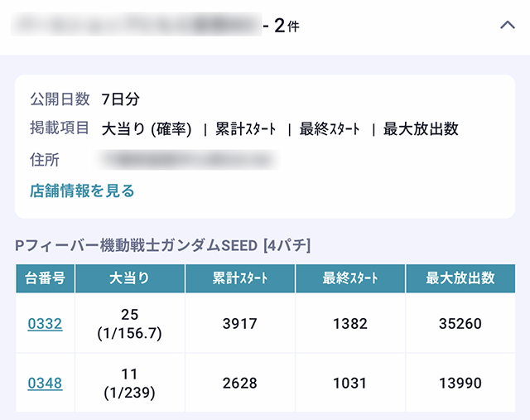Collapse the store section with chevron arrow
The image size is (530, 420).
[x=508, y=25]
